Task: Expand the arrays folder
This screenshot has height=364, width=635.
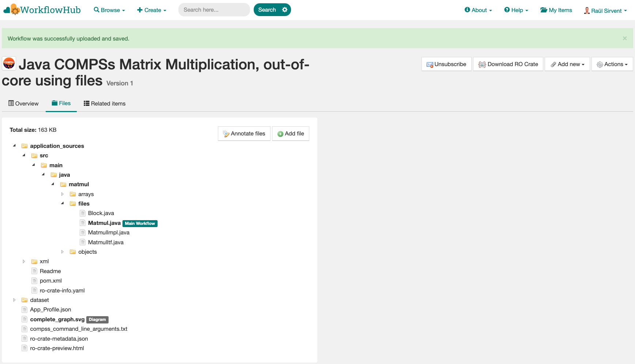Action: pyautogui.click(x=63, y=194)
